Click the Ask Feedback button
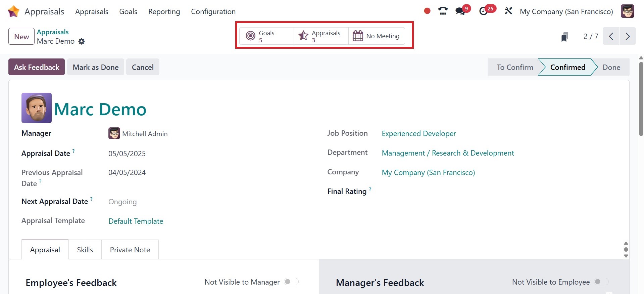The width and height of the screenshot is (644, 294). point(37,67)
